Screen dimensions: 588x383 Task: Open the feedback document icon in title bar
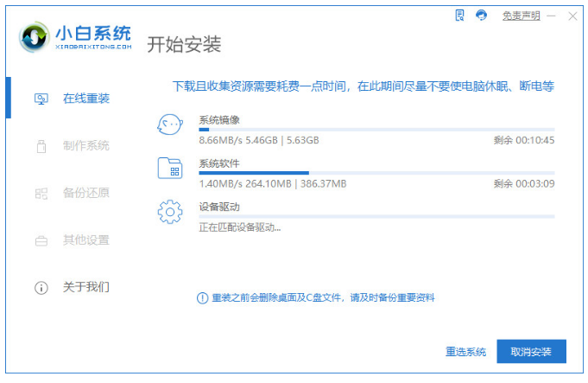click(x=459, y=16)
